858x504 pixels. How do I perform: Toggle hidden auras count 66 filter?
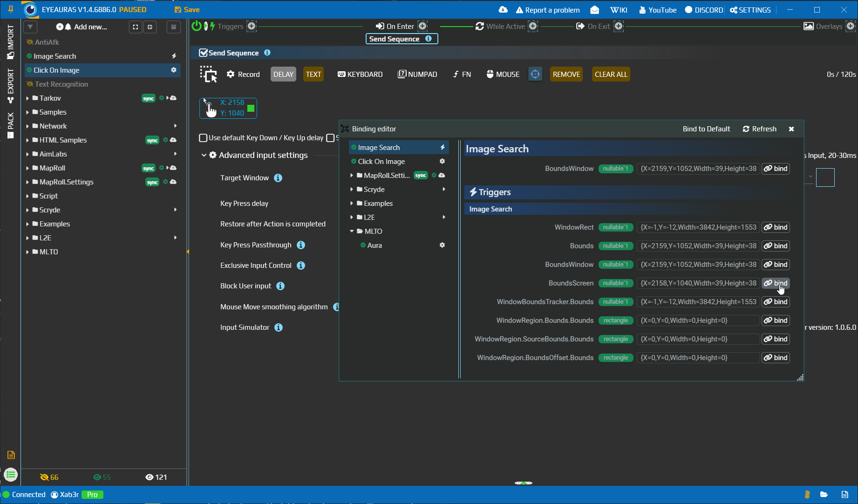point(49,477)
